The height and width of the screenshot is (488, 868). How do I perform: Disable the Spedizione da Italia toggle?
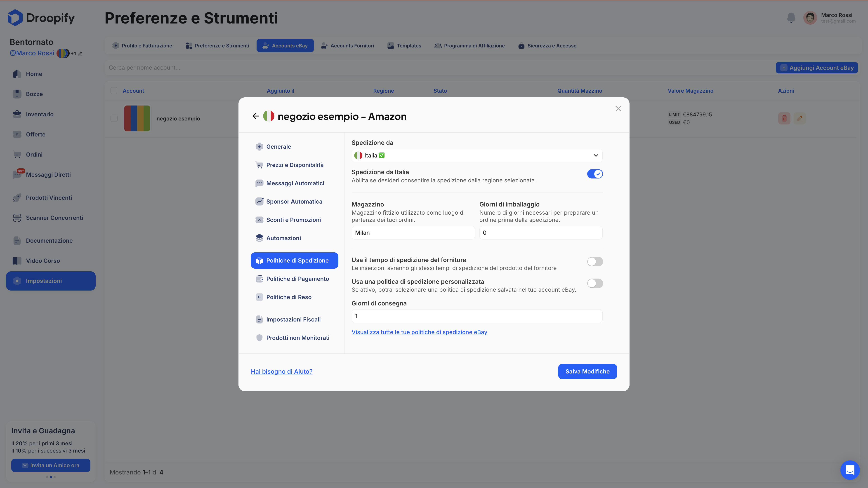coord(595,174)
